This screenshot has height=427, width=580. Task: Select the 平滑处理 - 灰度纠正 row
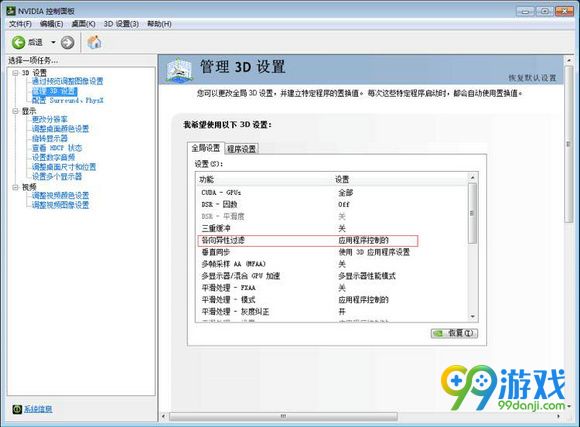point(332,312)
